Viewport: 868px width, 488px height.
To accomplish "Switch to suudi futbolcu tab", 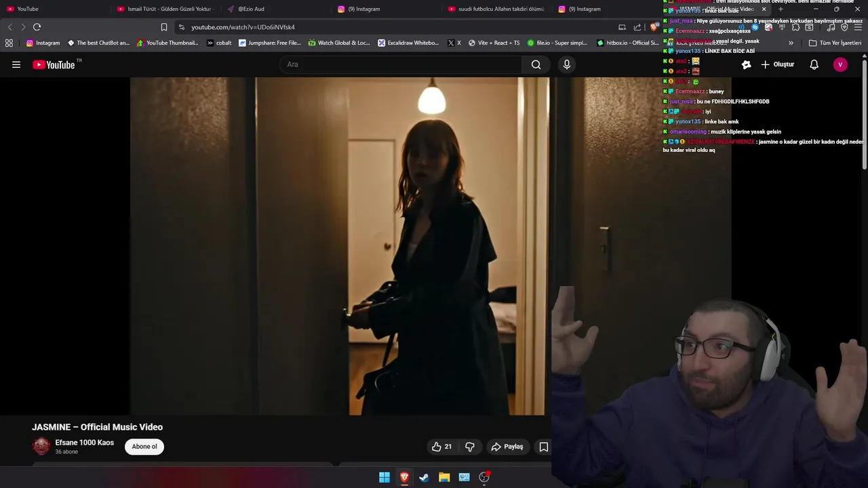I will point(496,9).
